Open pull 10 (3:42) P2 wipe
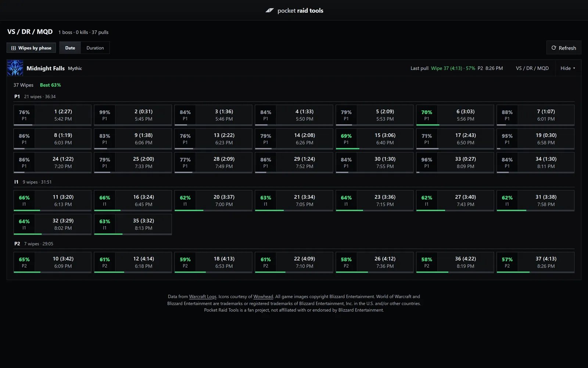The image size is (588, 368). pyautogui.click(x=53, y=262)
